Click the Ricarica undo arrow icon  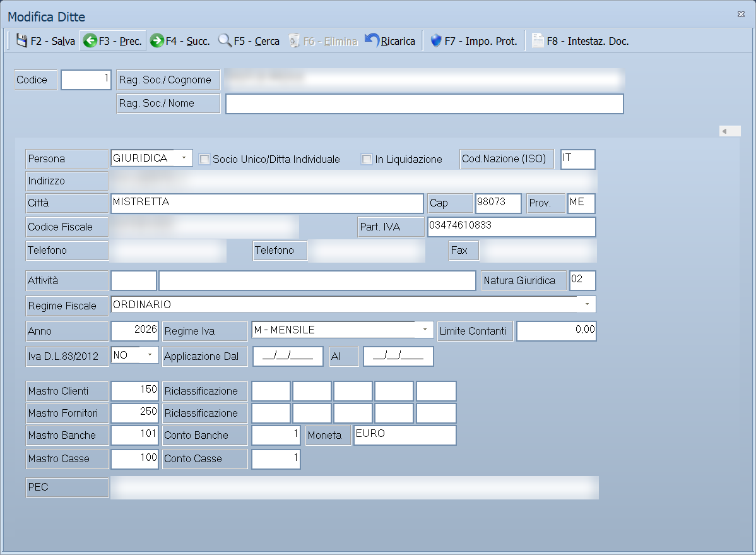(x=372, y=40)
